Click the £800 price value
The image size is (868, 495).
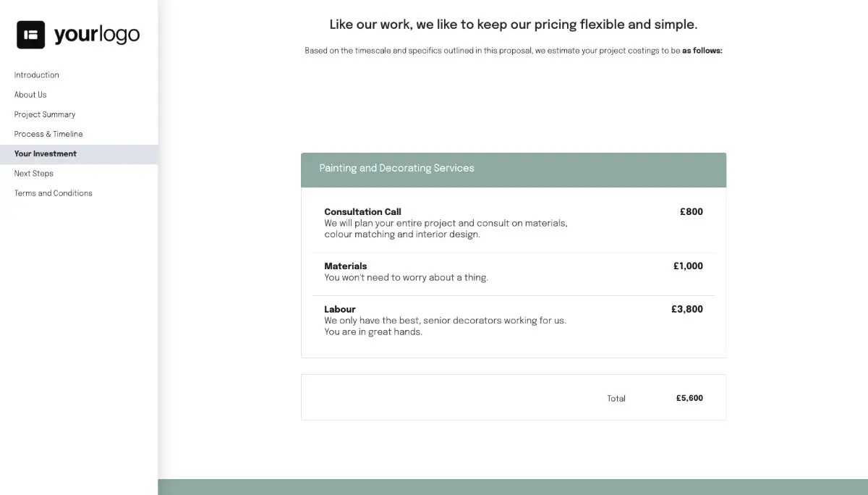(691, 211)
